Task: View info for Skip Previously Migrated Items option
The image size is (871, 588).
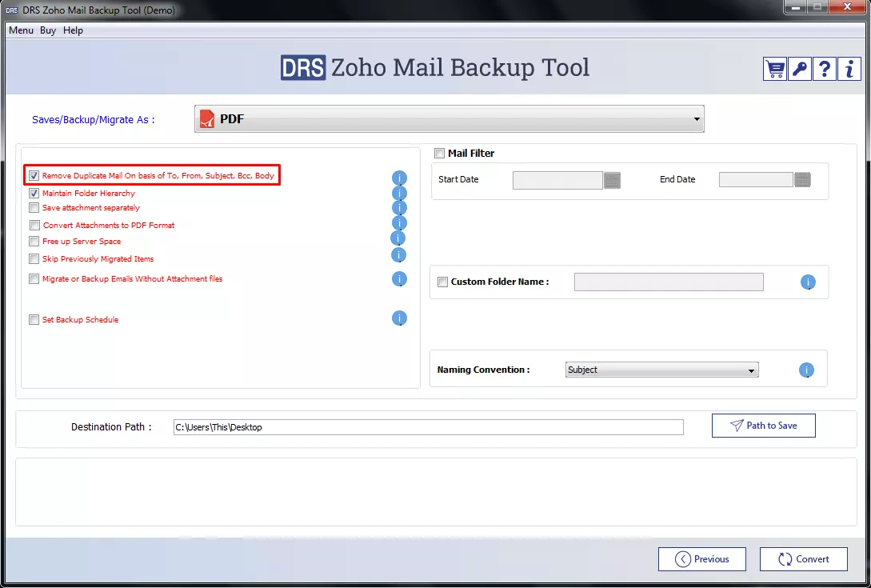Action: (399, 255)
